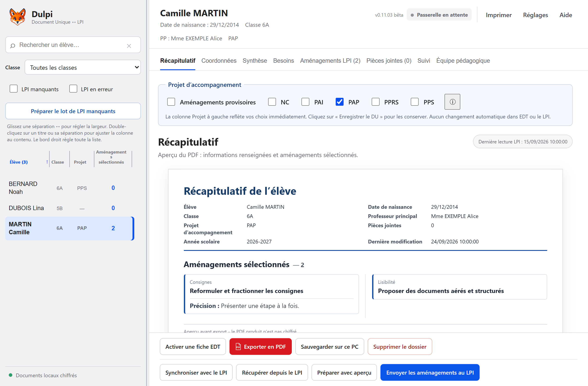588x386 pixels.
Task: Click Synchroniser avec le LPI
Action: click(196, 373)
